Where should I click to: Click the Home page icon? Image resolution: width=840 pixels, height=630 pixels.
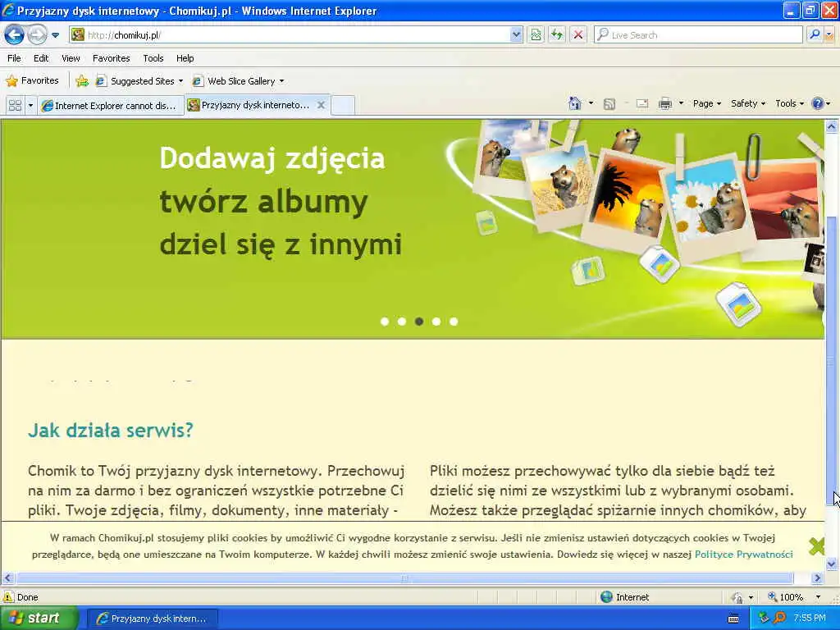(575, 103)
